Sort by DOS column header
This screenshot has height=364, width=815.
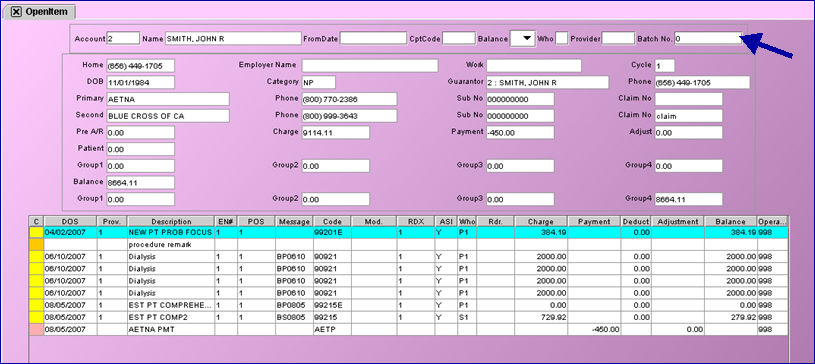(70, 222)
